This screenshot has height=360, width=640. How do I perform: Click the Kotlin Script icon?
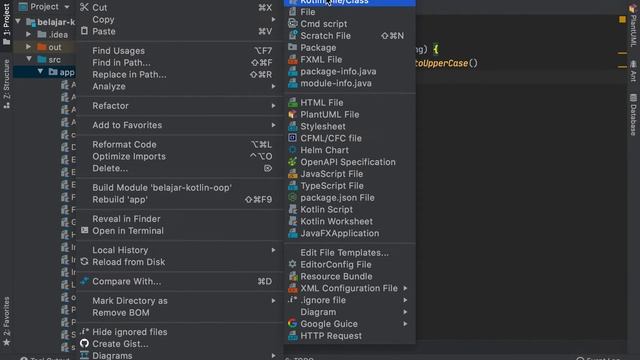[293, 209]
